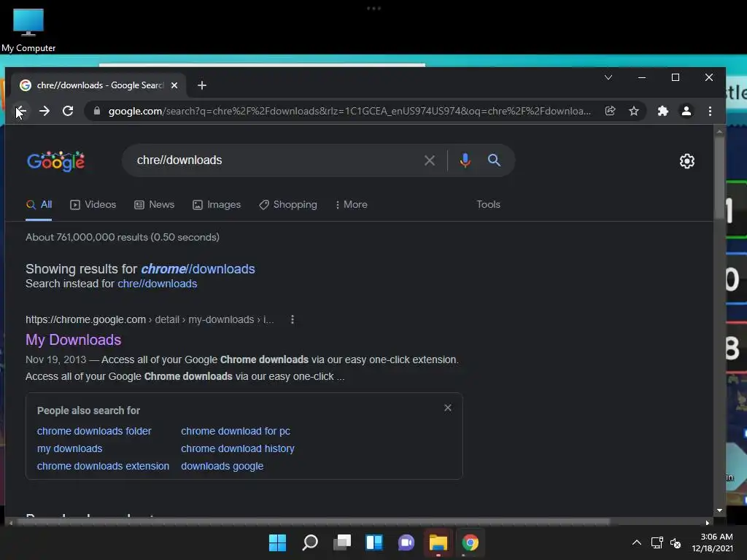The height and width of the screenshot is (560, 747).
Task: Go back using the browser back arrow
Action: click(x=20, y=111)
